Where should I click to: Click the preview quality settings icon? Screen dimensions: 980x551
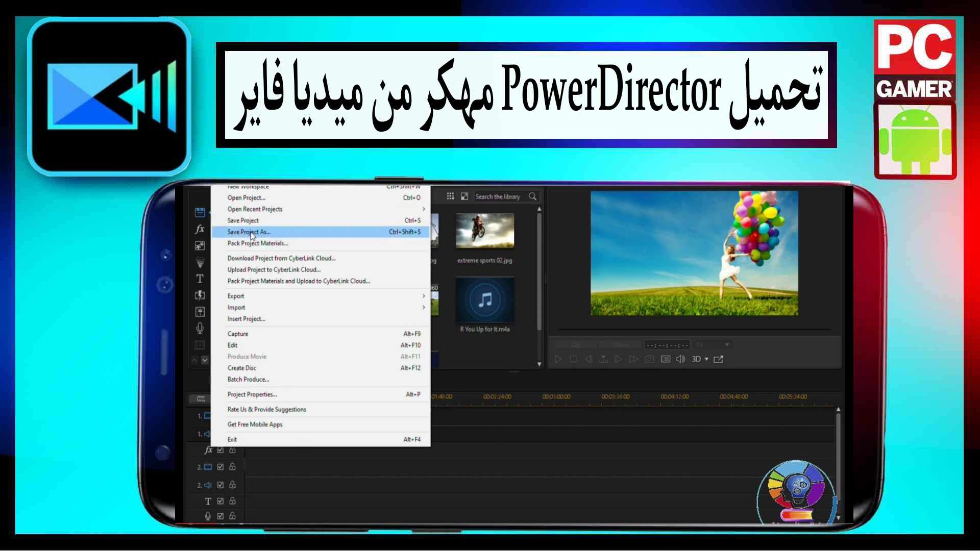coord(666,359)
